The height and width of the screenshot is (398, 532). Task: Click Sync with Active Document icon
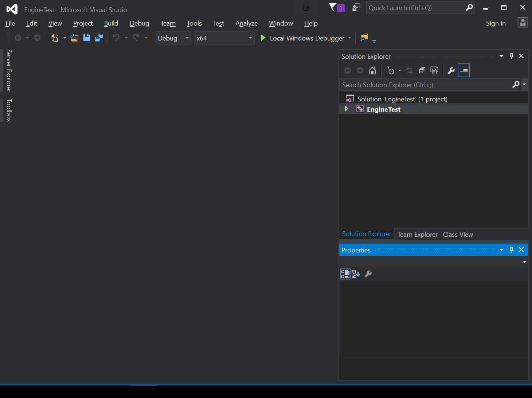click(410, 70)
